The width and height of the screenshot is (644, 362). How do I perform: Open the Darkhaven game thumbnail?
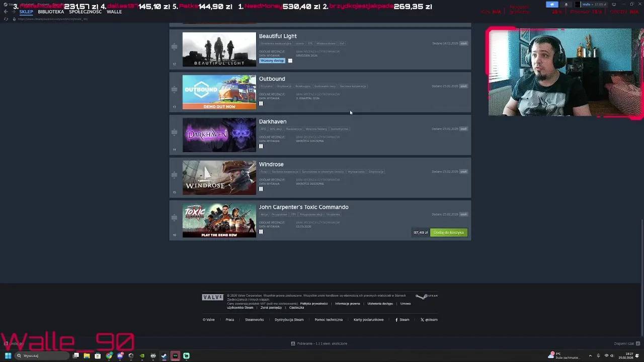pos(219,135)
